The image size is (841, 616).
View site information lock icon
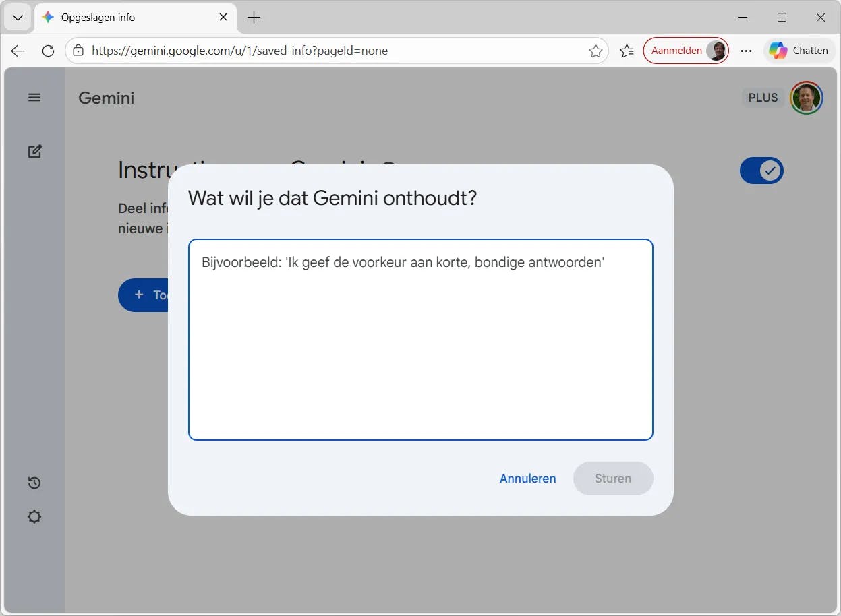point(78,51)
